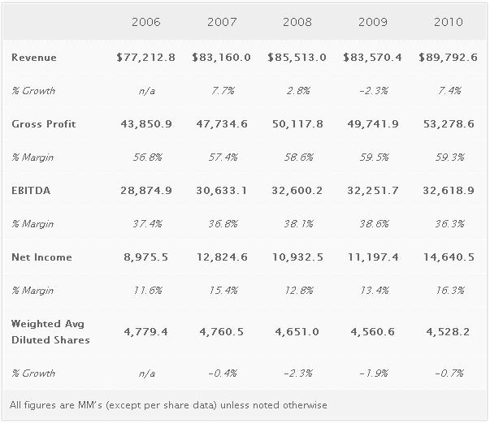Image resolution: width=490 pixels, height=423 pixels.
Task: Select the 2010 shares growth -0.7%
Action: tap(449, 373)
